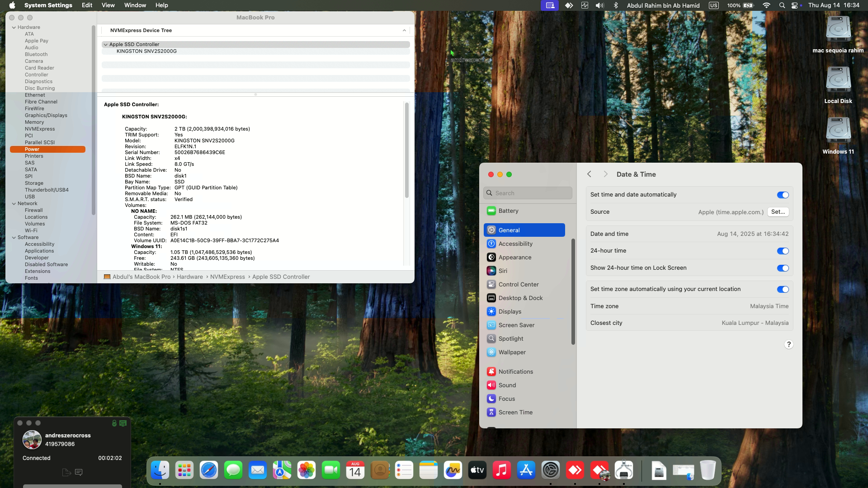
Task: Open App Store in Dock
Action: pos(526,470)
